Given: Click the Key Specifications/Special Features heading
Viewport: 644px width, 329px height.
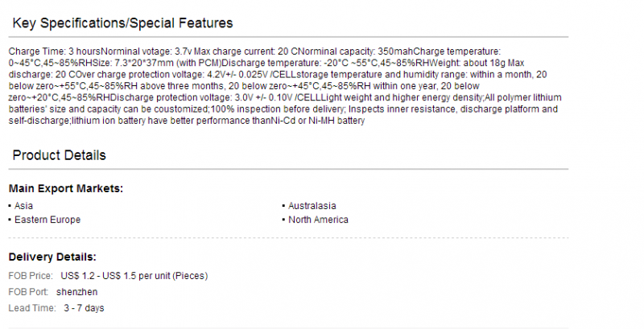Looking at the screenshot, I should (x=122, y=23).
